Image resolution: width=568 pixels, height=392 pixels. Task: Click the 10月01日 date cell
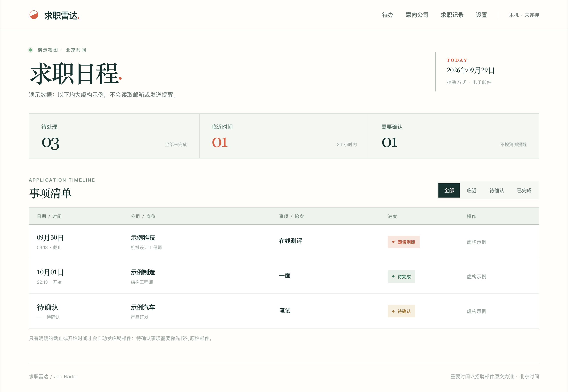(x=50, y=272)
